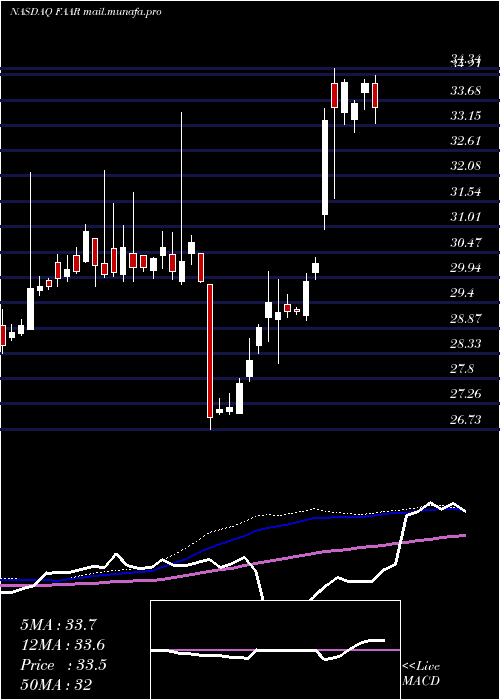Click the tall white gap-up candle near 31.01

(x=325, y=167)
